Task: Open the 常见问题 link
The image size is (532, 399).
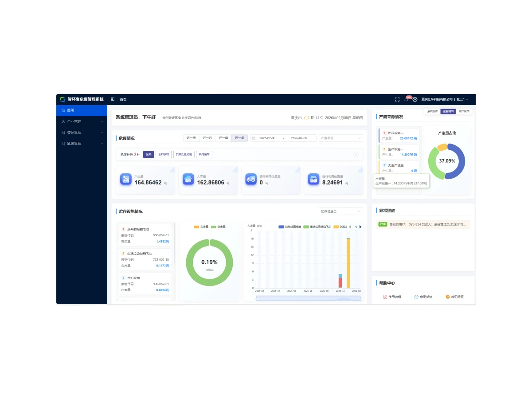Action: [x=454, y=297]
